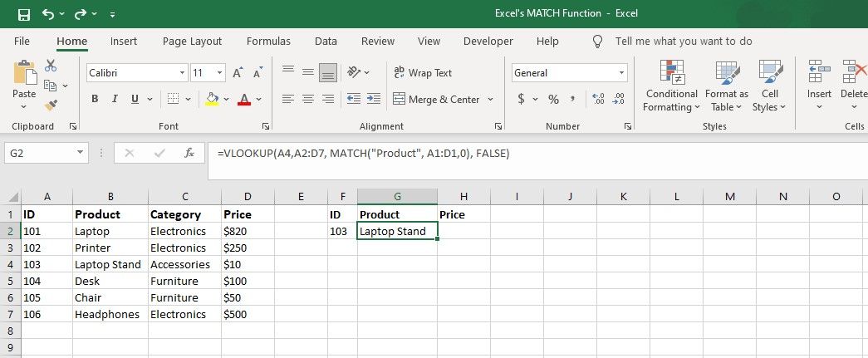
Task: Redo the last action
Action: pyautogui.click(x=81, y=14)
